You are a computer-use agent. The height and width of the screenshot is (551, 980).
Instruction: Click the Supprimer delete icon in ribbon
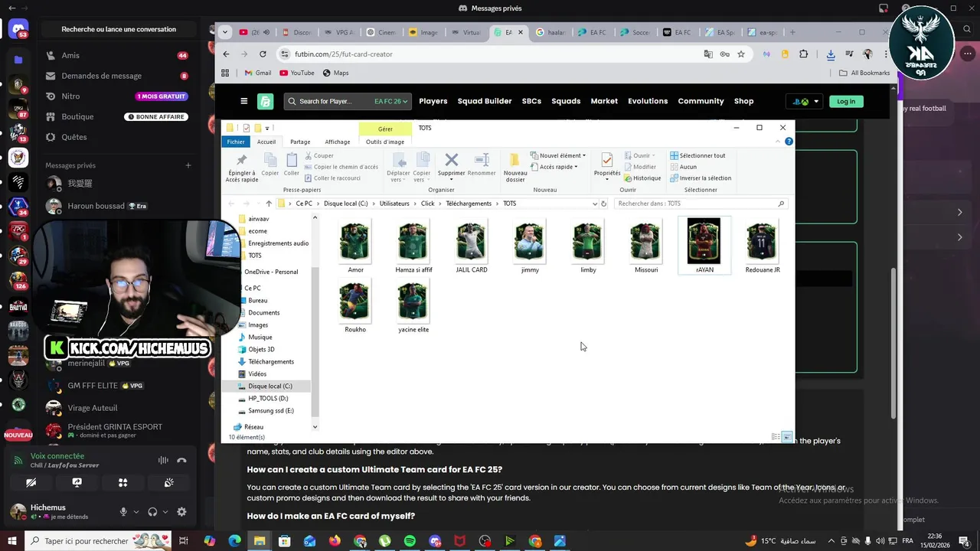(451, 165)
